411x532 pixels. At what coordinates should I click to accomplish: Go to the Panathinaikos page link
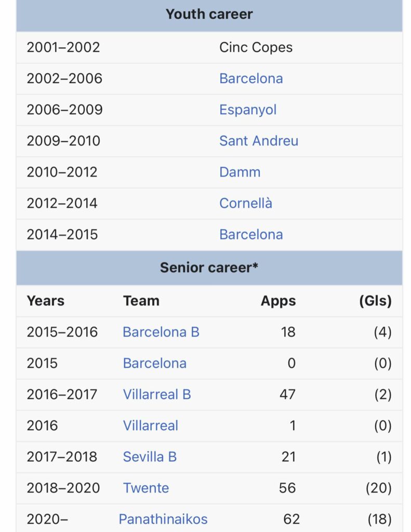163,518
